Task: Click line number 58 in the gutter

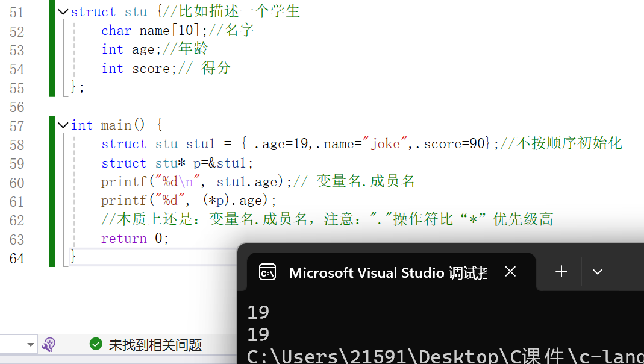Action: point(17,145)
